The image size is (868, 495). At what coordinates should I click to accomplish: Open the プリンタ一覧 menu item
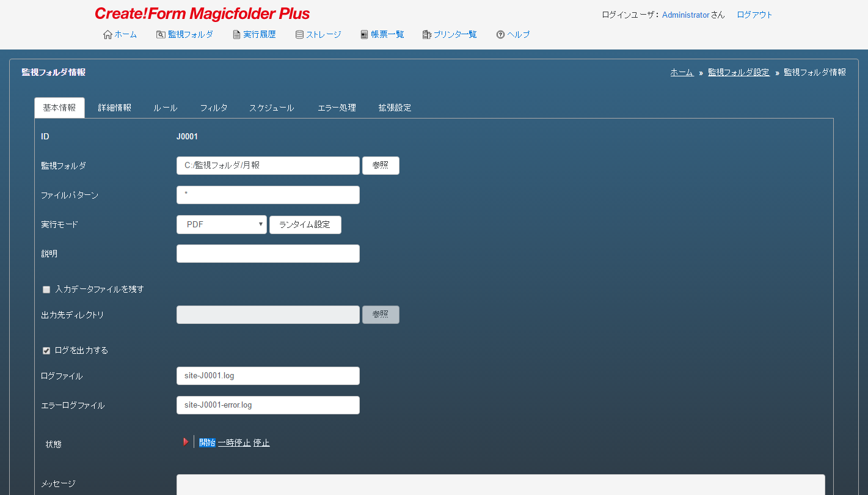[x=455, y=35]
